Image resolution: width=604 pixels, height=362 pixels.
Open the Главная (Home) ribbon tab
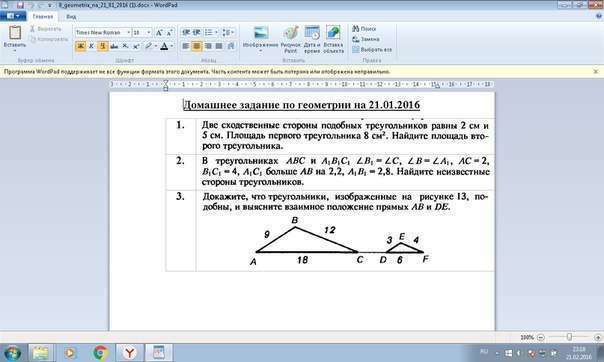pos(42,17)
